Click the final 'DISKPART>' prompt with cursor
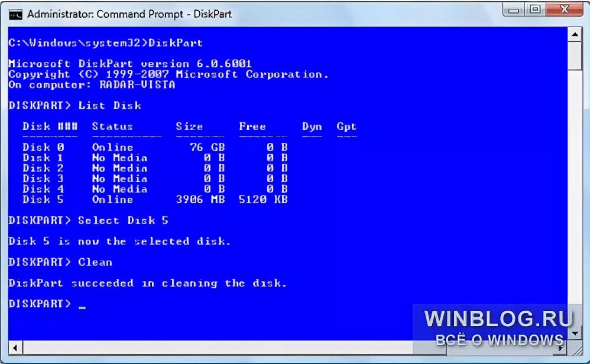Image resolution: width=590 pixels, height=364 pixels. (x=47, y=304)
